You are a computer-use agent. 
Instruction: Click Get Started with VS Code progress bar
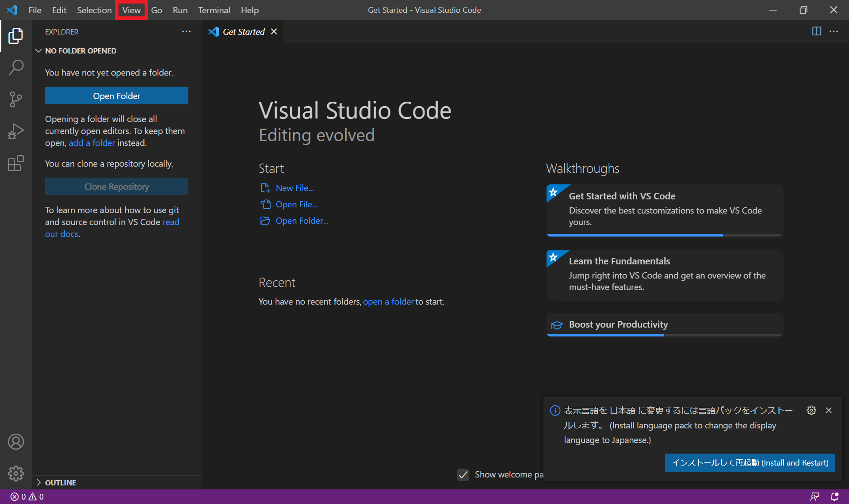pos(664,235)
